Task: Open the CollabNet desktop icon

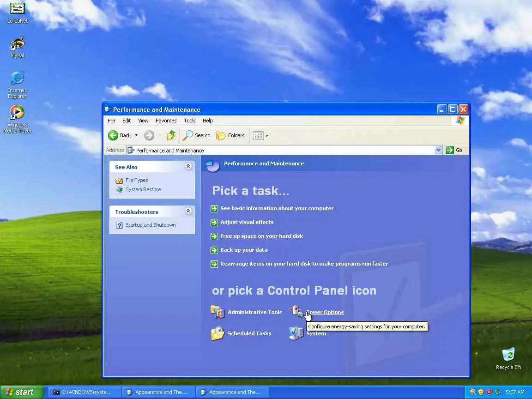Action: click(x=17, y=13)
